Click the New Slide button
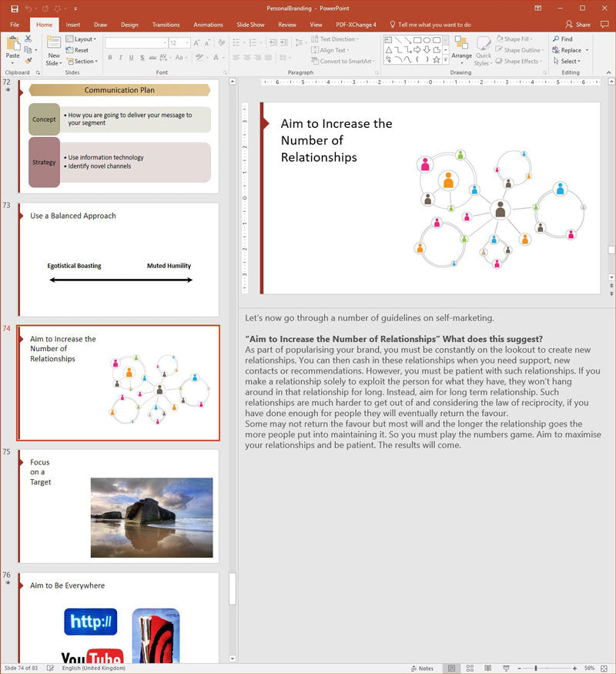 tap(54, 51)
